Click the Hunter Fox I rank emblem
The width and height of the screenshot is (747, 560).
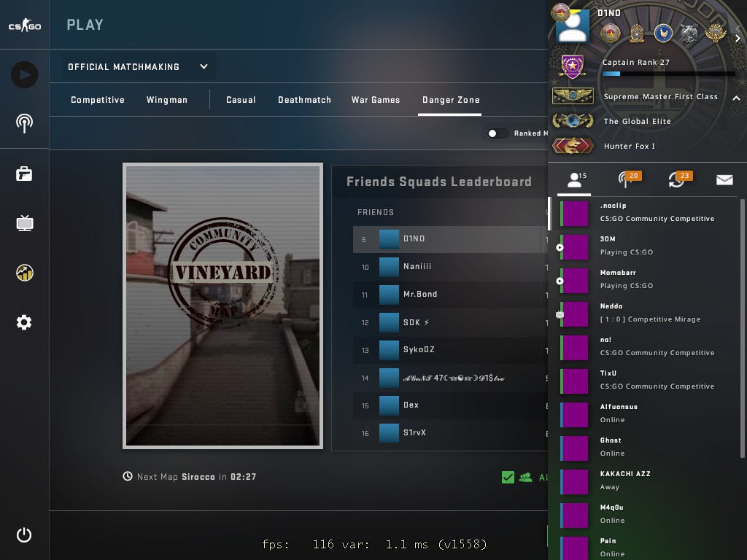[573, 146]
